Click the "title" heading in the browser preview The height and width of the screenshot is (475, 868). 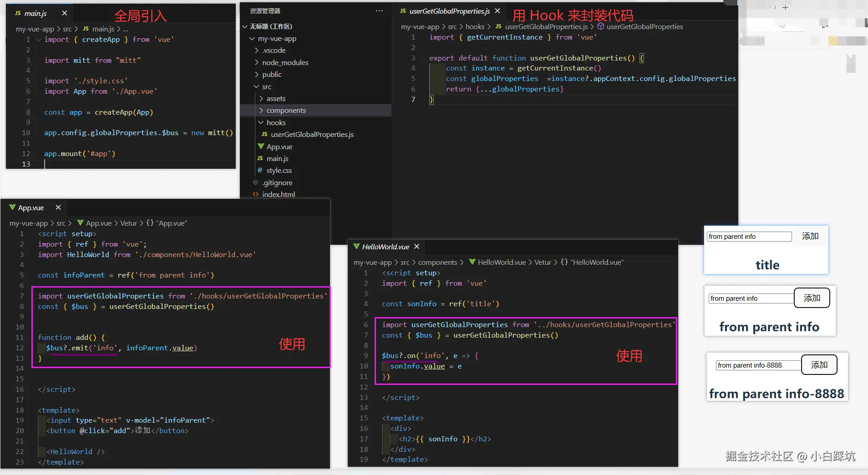click(x=767, y=265)
